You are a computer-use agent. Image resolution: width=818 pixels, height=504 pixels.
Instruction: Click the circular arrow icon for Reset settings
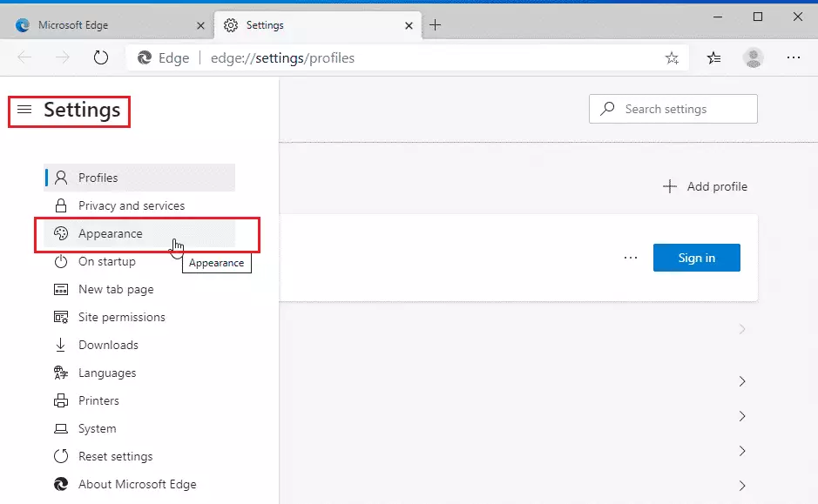tap(61, 456)
